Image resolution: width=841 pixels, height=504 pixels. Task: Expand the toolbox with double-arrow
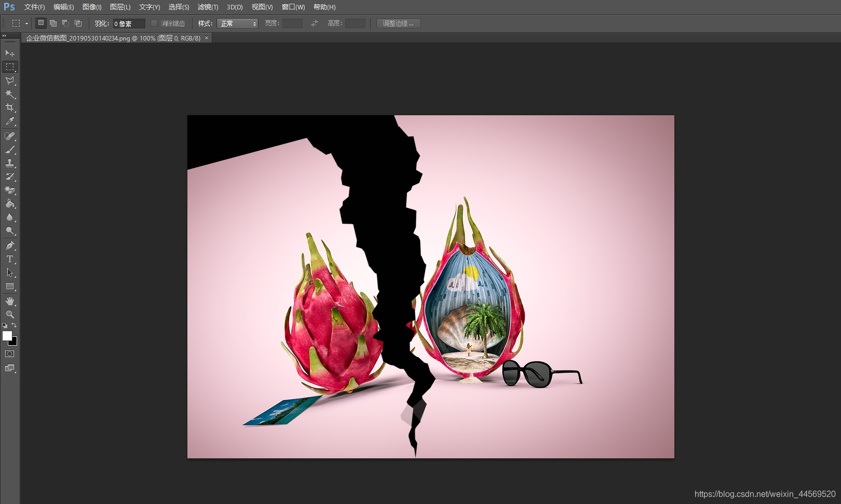[x=4, y=36]
